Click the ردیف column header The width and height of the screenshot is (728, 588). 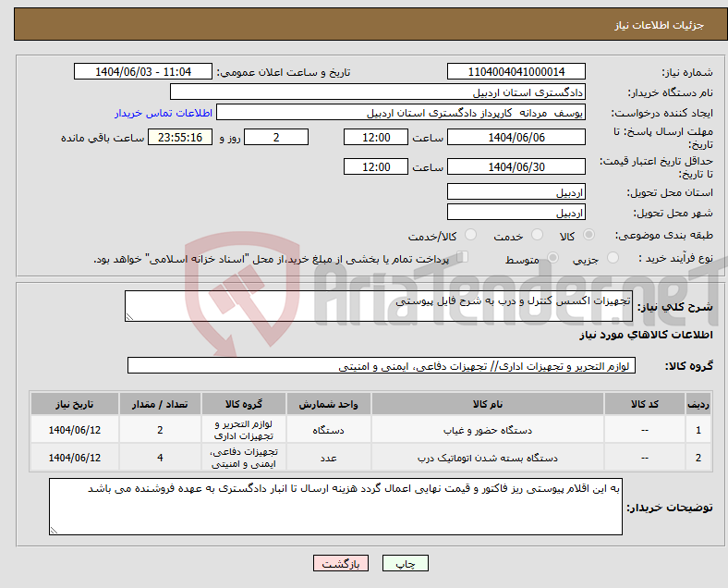coord(698,404)
